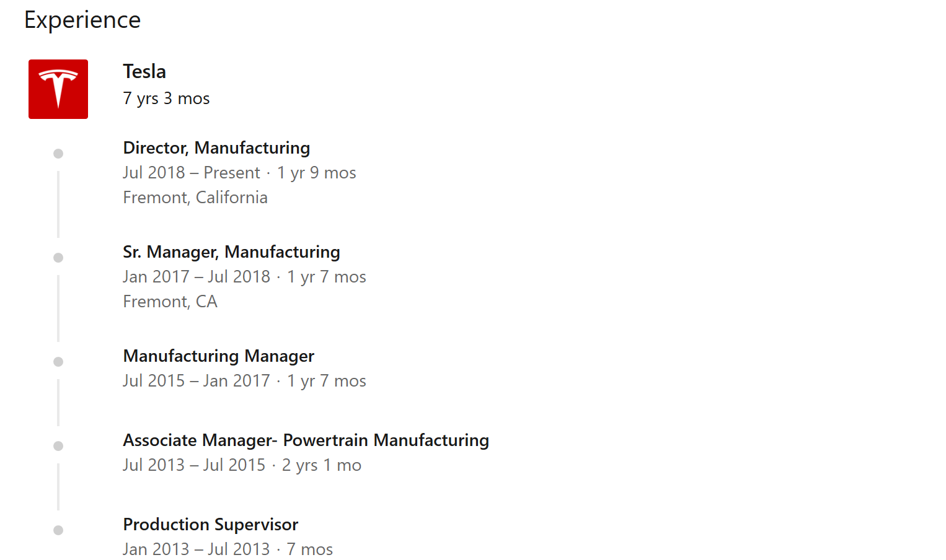Click the red Tesla company logo

tap(58, 89)
